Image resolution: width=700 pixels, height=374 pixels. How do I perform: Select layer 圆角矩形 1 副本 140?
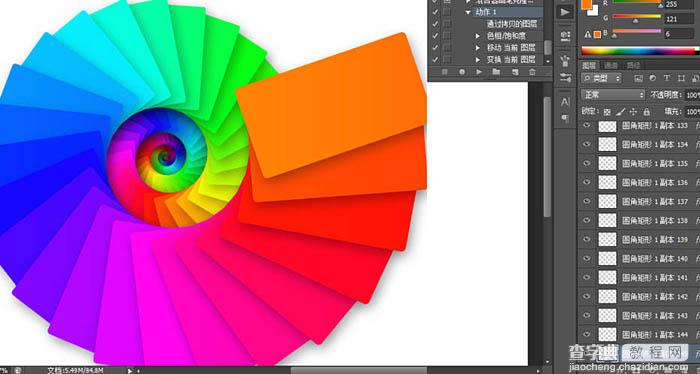pos(654,258)
